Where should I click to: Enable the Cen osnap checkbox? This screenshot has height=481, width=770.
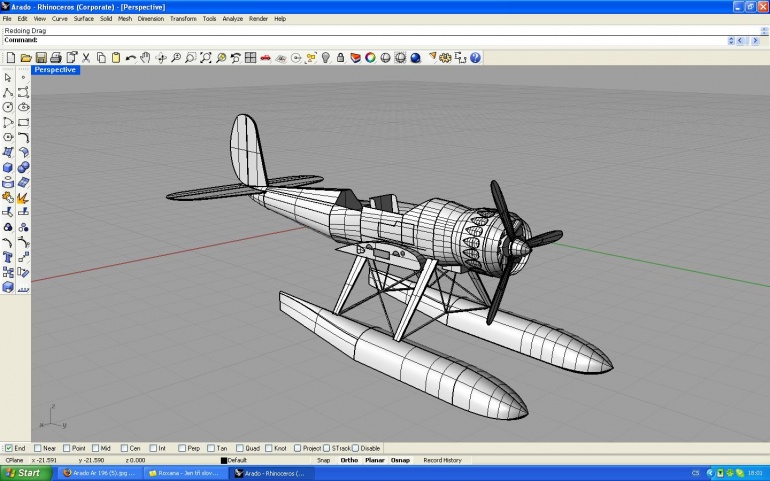coord(124,448)
